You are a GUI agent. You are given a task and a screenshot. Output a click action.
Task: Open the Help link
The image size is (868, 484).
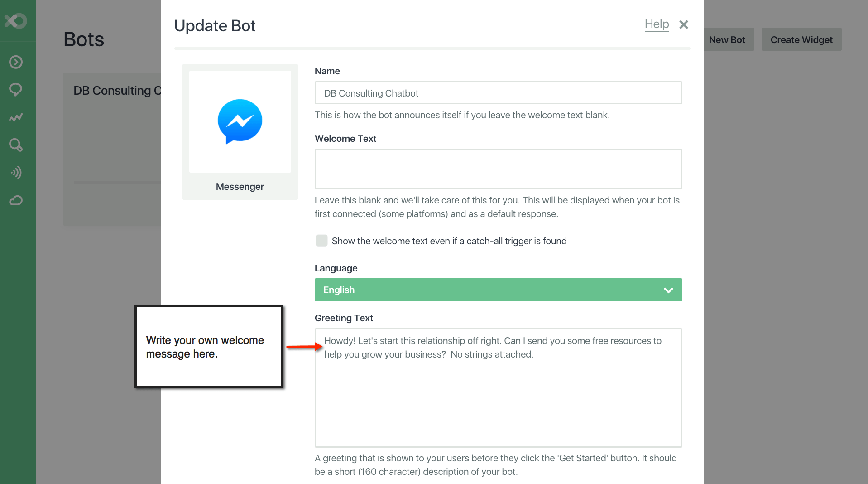coord(657,24)
